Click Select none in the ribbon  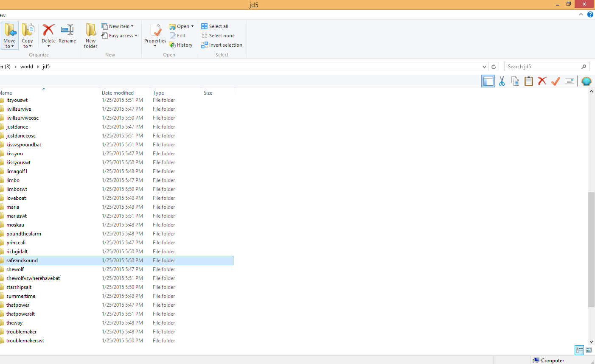click(x=218, y=36)
